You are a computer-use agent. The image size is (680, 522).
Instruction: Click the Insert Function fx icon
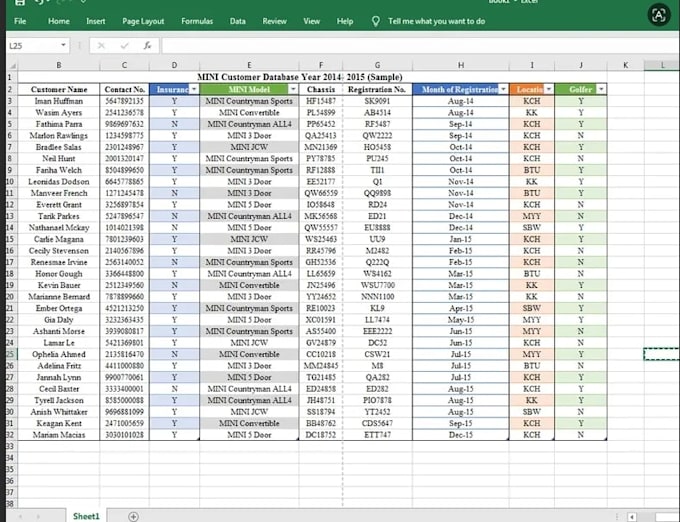point(147,46)
